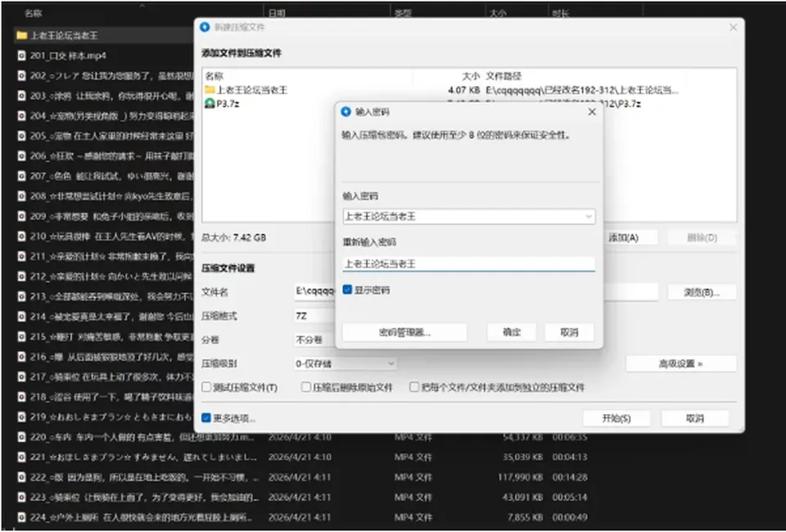Sort by the 文件路径 column header
The height and width of the screenshot is (532, 786).
(504, 76)
